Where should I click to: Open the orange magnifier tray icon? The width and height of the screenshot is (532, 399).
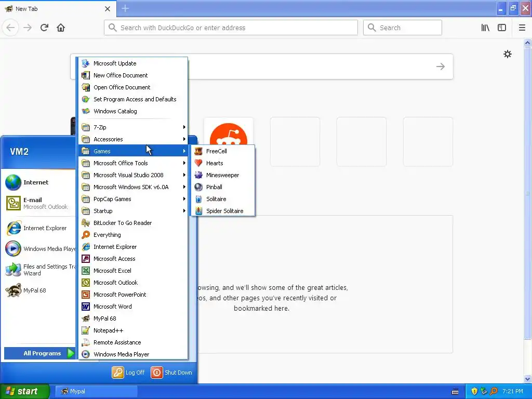(494, 391)
